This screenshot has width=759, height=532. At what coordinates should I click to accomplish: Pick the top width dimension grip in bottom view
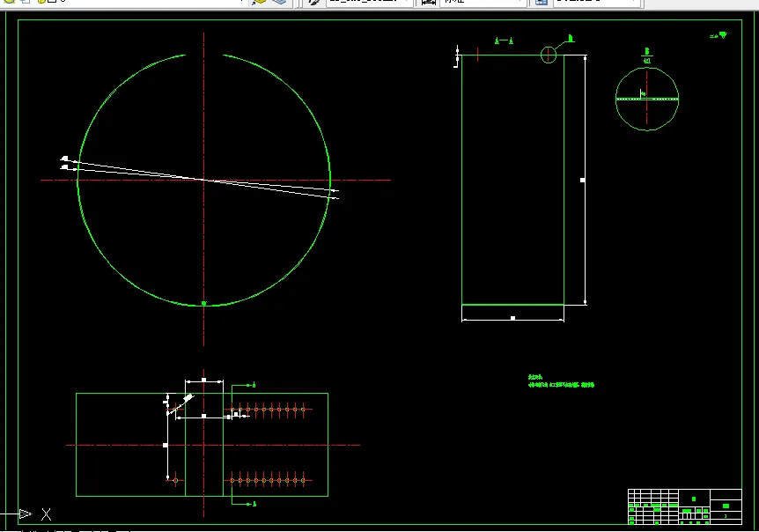pos(203,380)
